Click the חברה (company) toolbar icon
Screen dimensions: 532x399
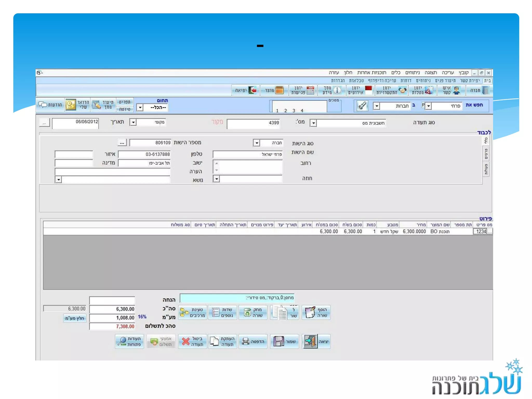[x=479, y=90]
